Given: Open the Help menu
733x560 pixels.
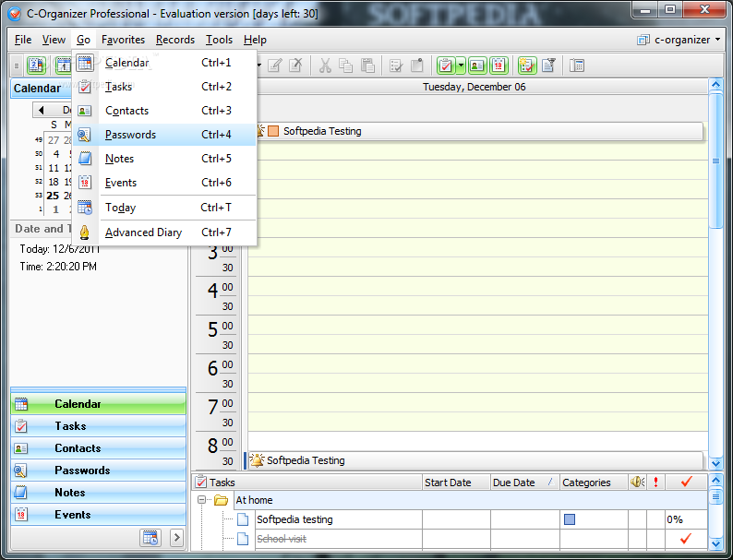Looking at the screenshot, I should [255, 40].
